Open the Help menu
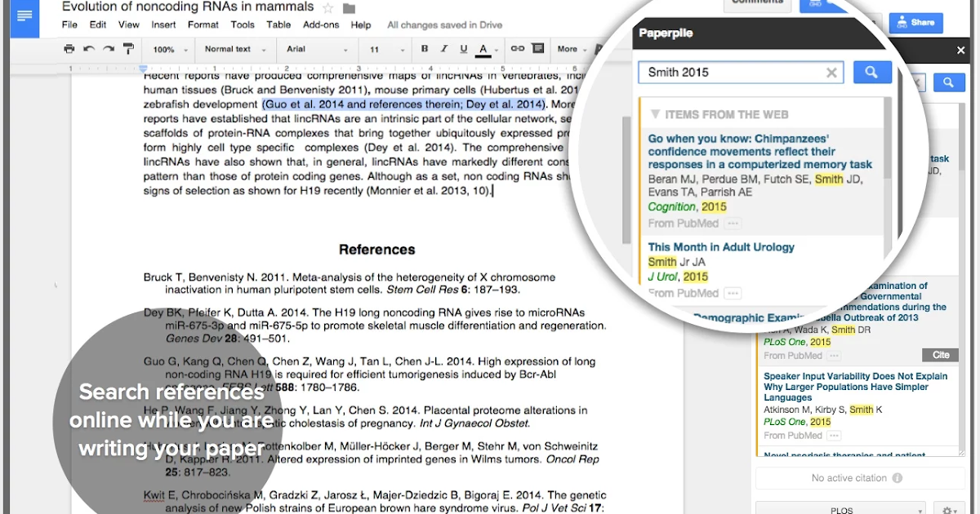Image resolution: width=980 pixels, height=514 pixels. [360, 25]
